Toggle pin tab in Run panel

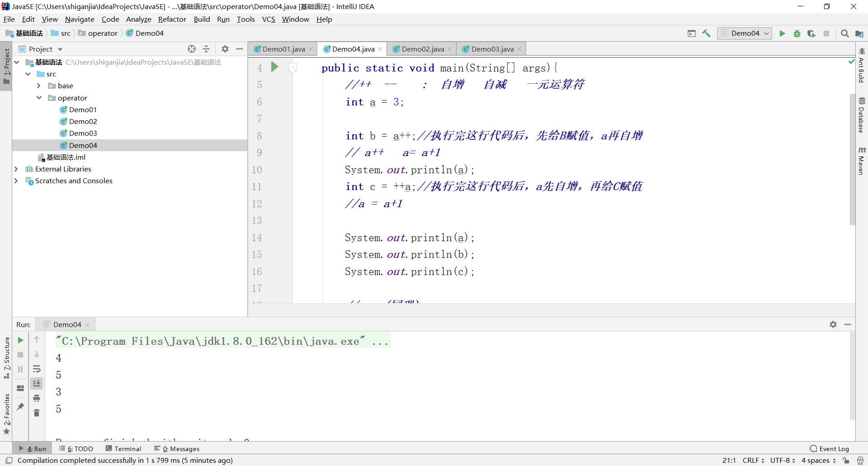tap(20, 406)
